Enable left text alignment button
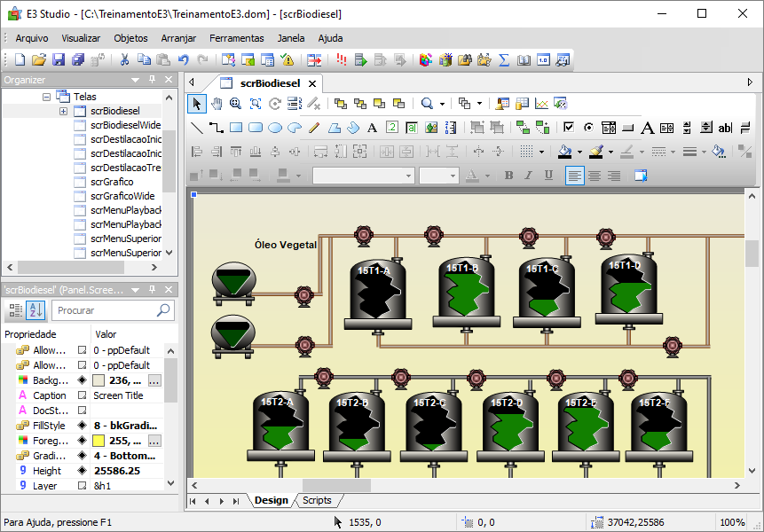The width and height of the screenshot is (764, 532). 575,176
